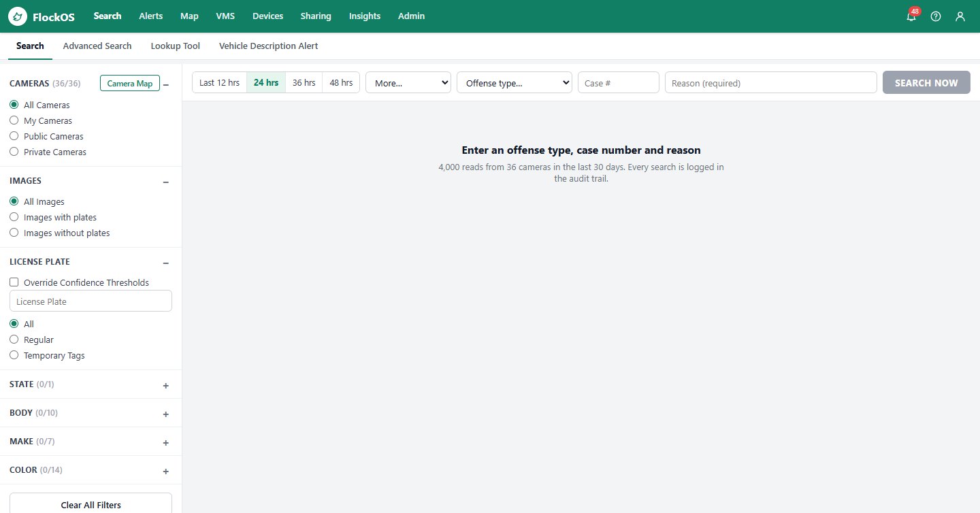
Task: Choose Public Cameras radio option
Action: (14, 136)
